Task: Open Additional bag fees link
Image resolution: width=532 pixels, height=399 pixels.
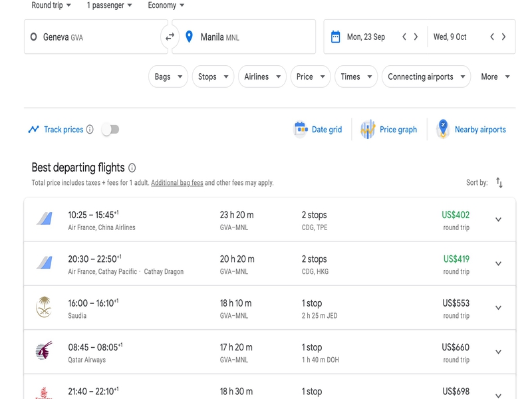Action: tap(177, 182)
